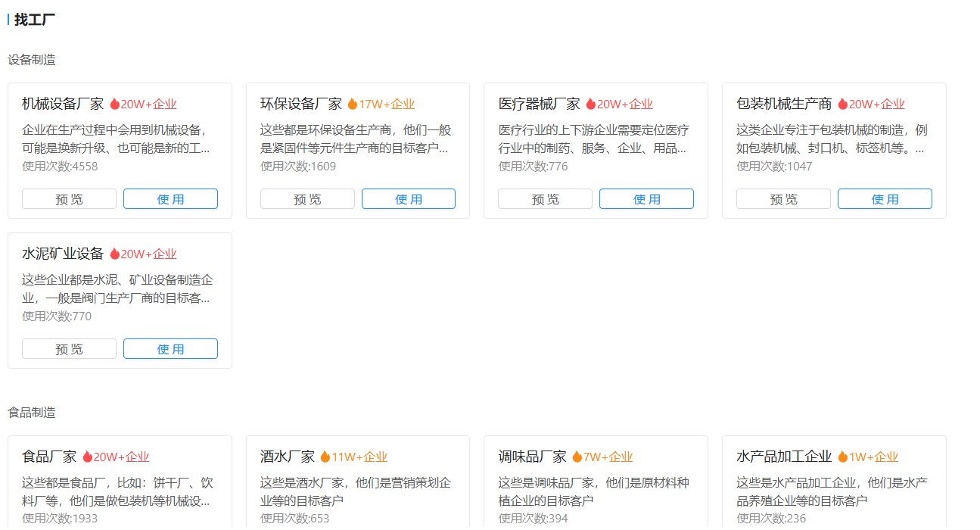This screenshot has height=530, width=980.
Task: Click the 17W+企业 count label
Action: point(387,104)
